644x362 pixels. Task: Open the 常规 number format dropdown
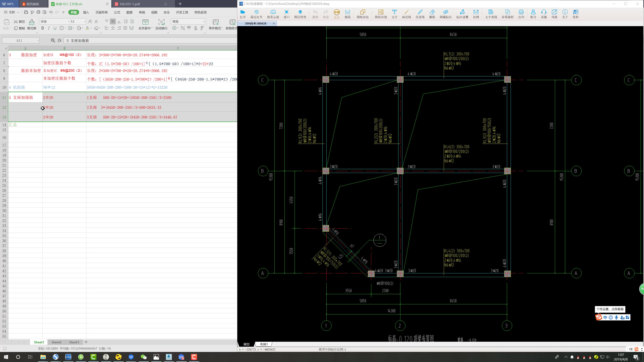(x=204, y=21)
